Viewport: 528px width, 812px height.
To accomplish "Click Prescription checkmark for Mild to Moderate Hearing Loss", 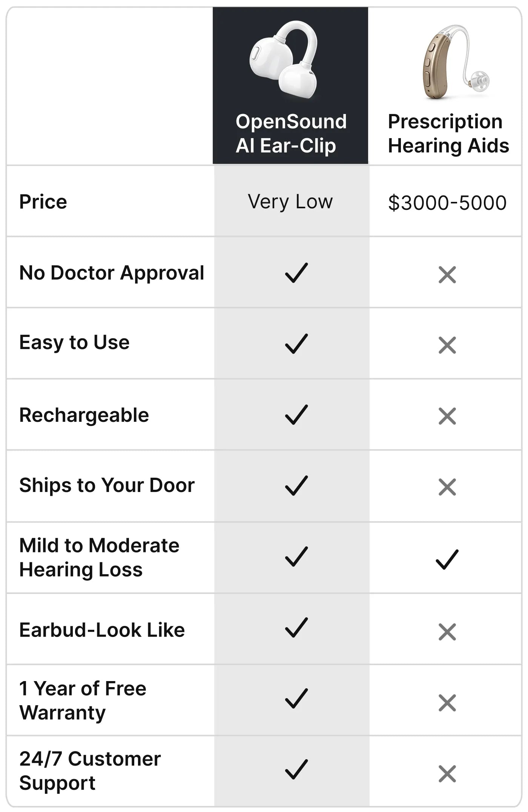I will click(x=447, y=559).
